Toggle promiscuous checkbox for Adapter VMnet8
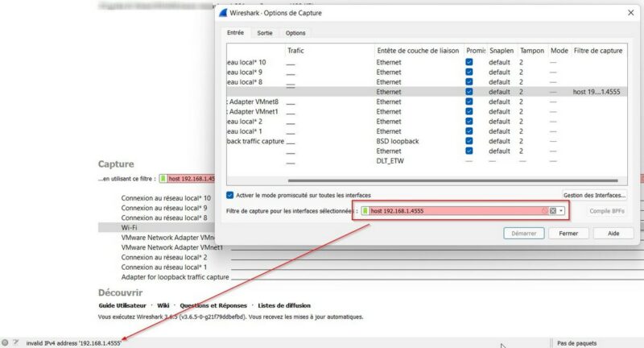The image size is (644, 348). [x=469, y=101]
